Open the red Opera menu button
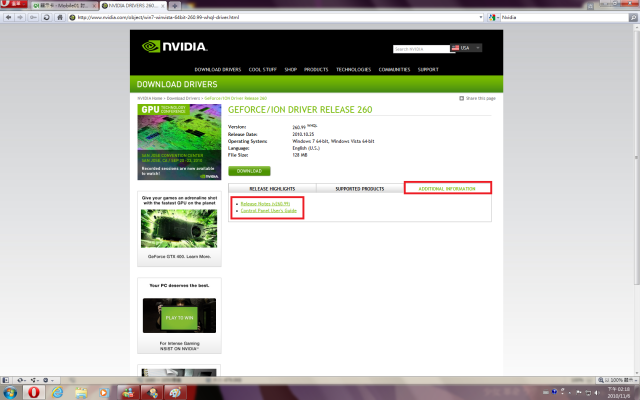 [x=13, y=4]
